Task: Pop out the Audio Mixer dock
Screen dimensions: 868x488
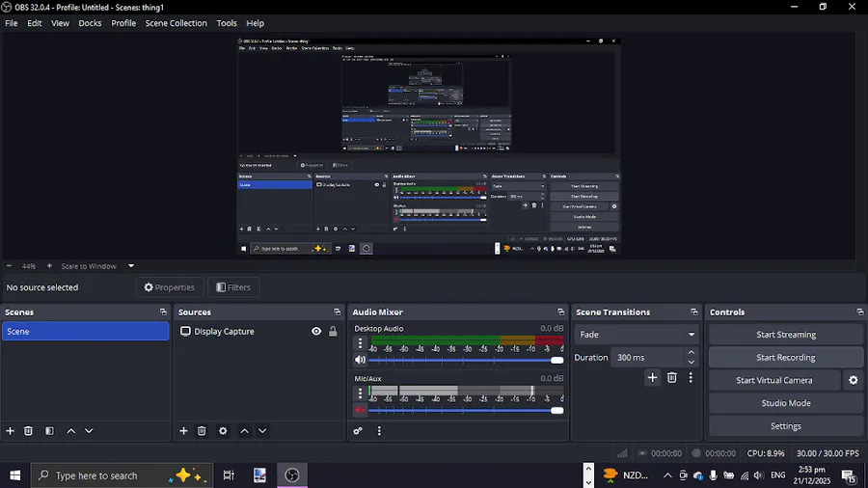Action: tap(560, 312)
